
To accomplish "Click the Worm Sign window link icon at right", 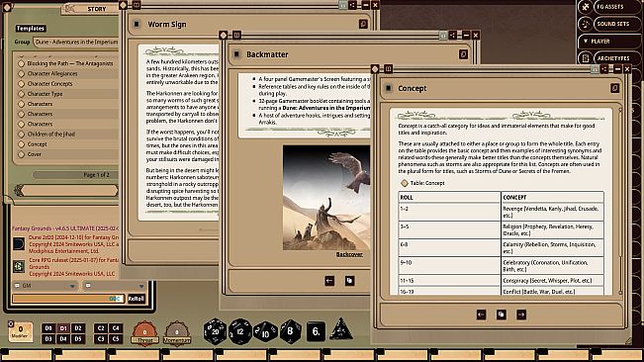I will click(x=363, y=24).
